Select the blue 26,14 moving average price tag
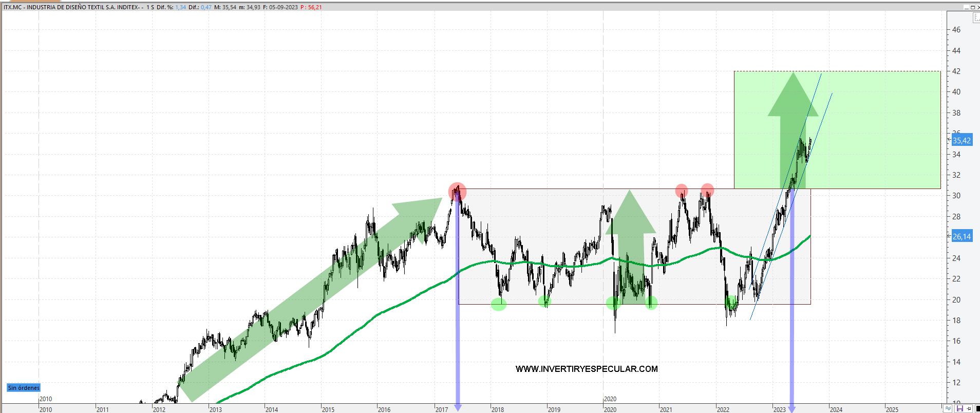The image size is (980, 413). click(962, 236)
